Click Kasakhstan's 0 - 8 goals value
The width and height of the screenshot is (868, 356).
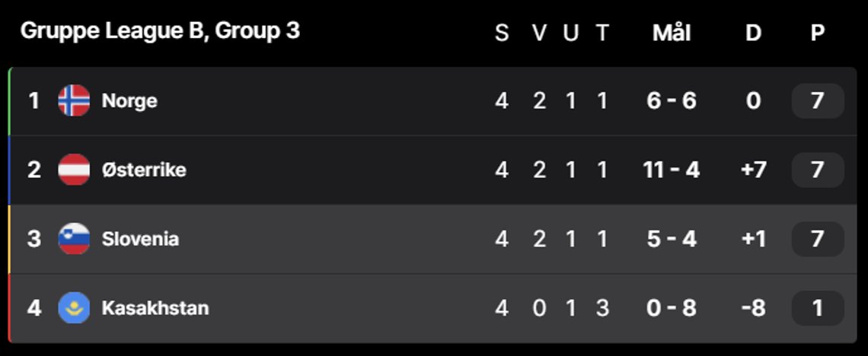tap(672, 308)
